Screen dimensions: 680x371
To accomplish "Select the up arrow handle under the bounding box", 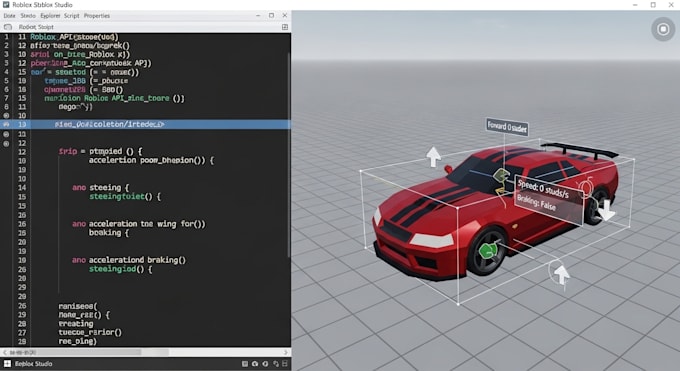I will click(562, 275).
